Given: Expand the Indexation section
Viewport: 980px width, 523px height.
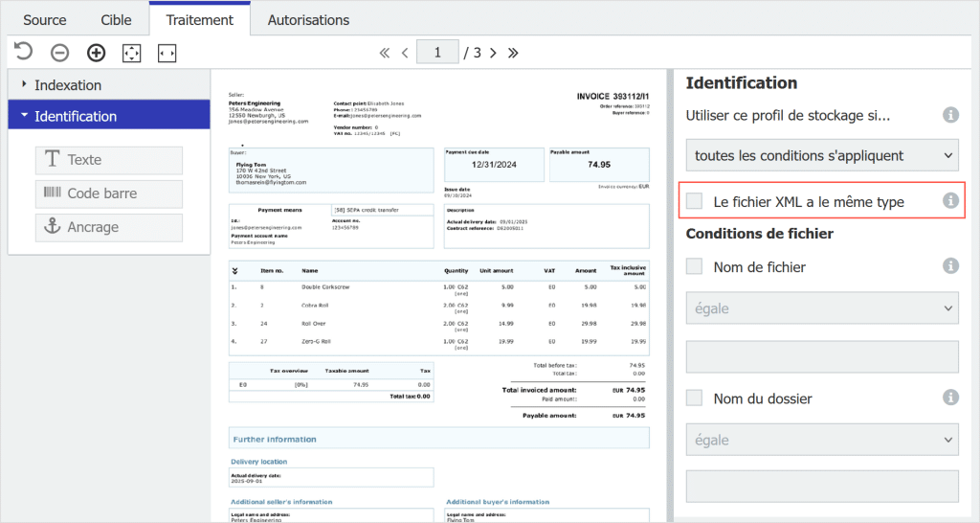Looking at the screenshot, I should (67, 85).
